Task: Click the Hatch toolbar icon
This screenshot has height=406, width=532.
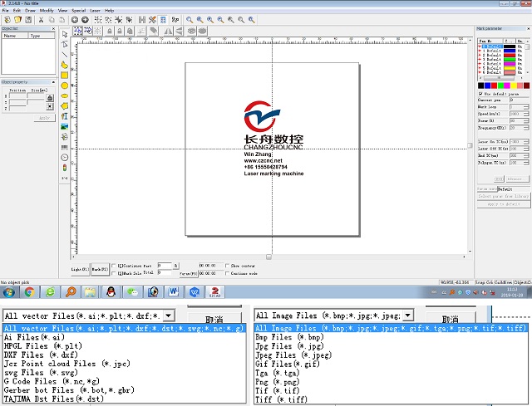Action: pyautogui.click(x=142, y=20)
